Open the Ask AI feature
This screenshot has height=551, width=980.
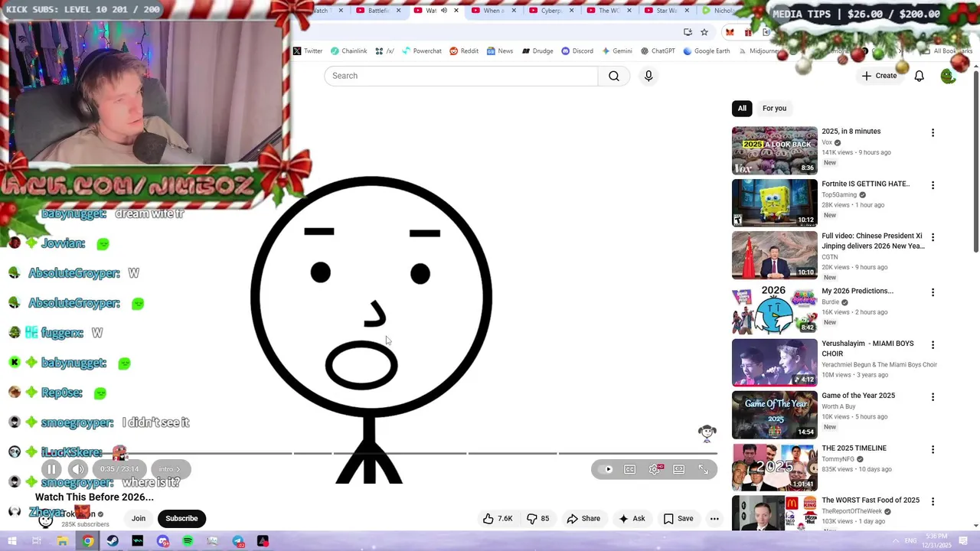pyautogui.click(x=632, y=518)
